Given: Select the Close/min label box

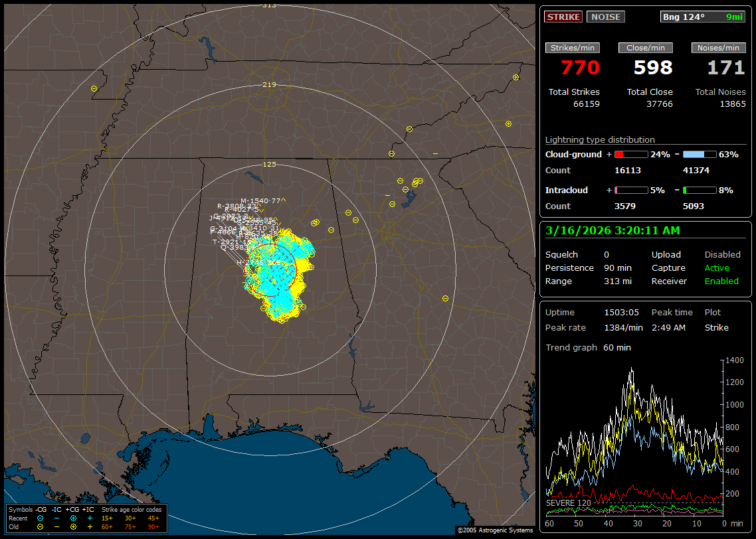Looking at the screenshot, I should coord(646,48).
